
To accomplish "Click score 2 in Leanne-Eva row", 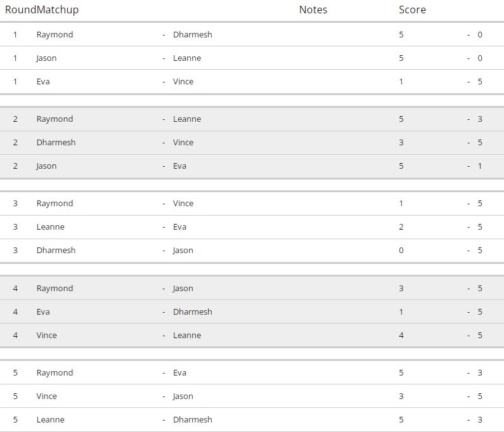I will 401,226.
